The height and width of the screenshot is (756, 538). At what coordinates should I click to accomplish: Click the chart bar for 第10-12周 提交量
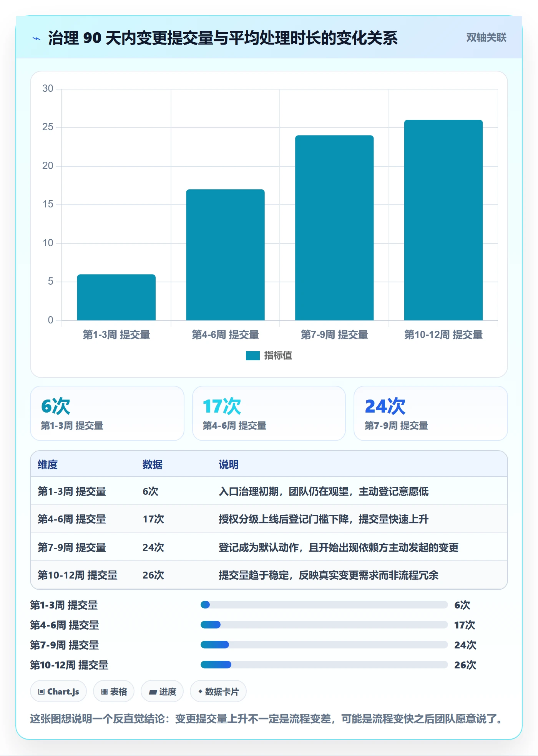tap(443, 220)
